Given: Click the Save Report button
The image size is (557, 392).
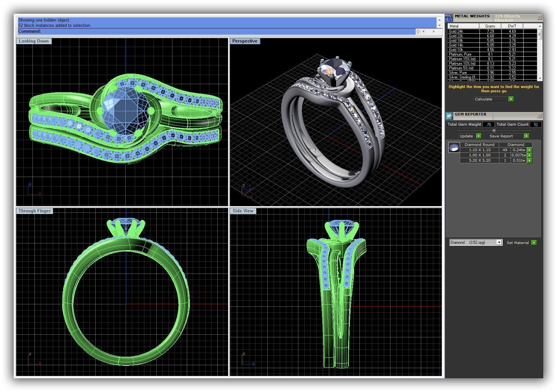Looking at the screenshot, I should point(506,136).
